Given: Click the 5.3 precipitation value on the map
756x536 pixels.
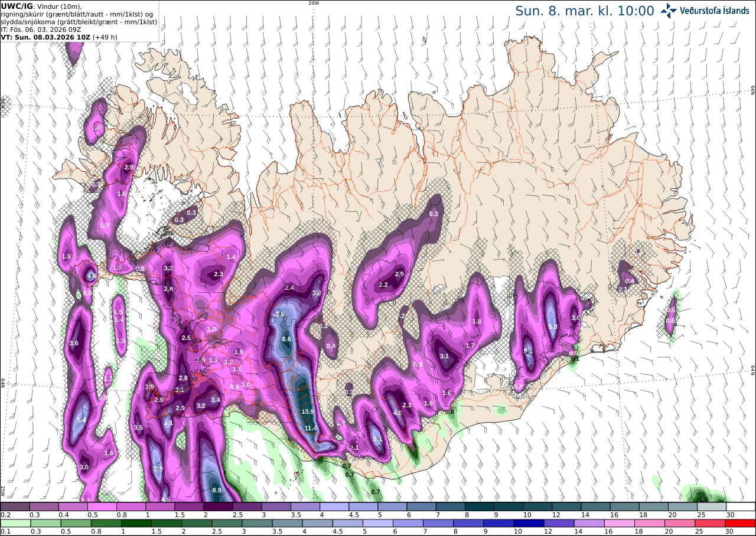Looking at the screenshot, I should [x=553, y=326].
